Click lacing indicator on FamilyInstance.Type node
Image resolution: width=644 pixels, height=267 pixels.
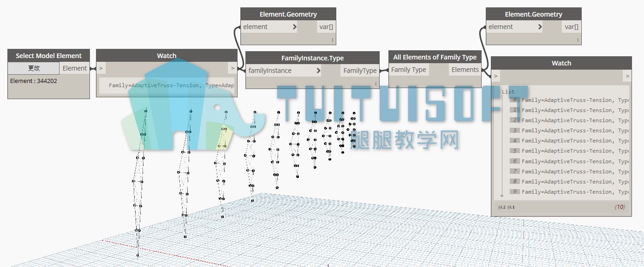point(376,84)
